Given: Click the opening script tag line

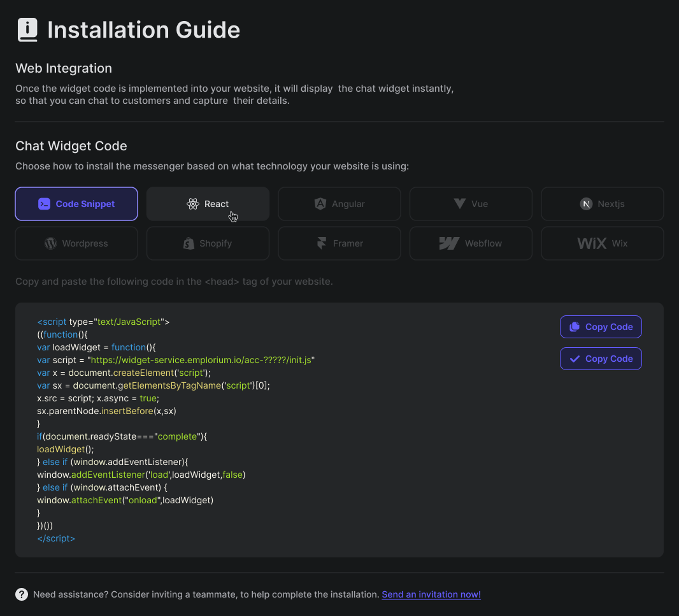Looking at the screenshot, I should 103,322.
